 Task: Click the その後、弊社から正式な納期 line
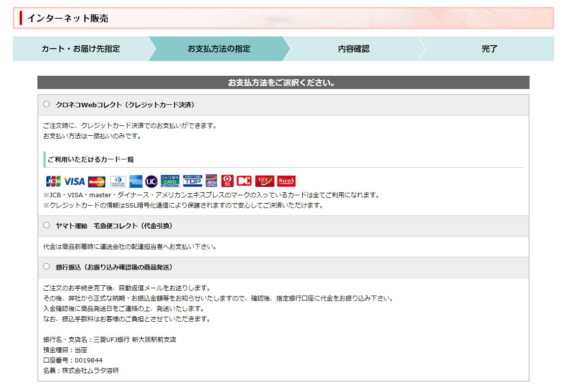click(x=219, y=299)
